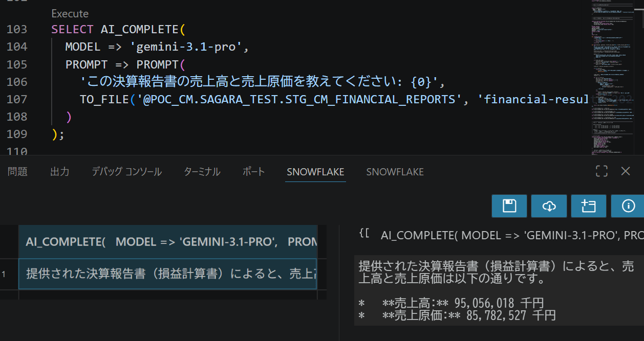Click the closing ); on line 109
This screenshot has width=644, height=341.
point(58,134)
